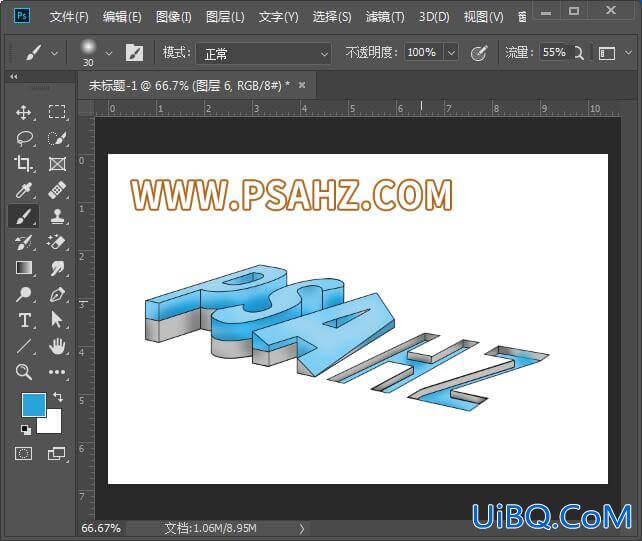The height and width of the screenshot is (541, 642).
Task: Select the Pen tool
Action: click(57, 294)
